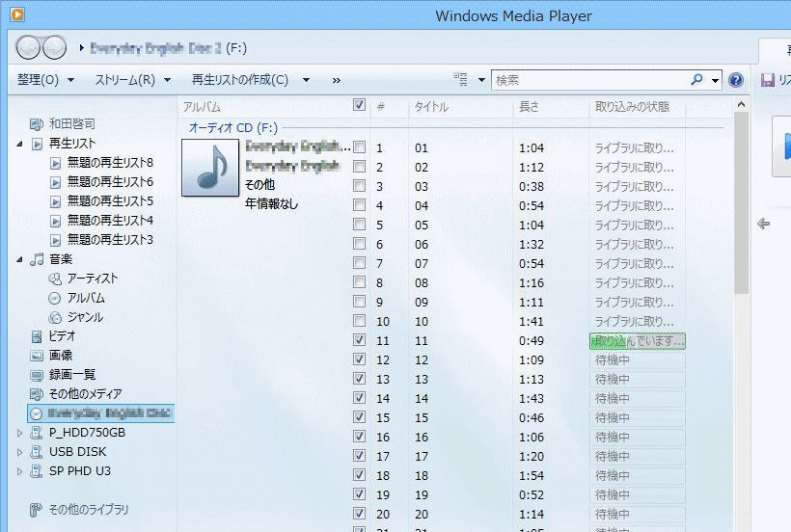This screenshot has width=791, height=532.
Task: Click the 無題の再生リスト8 playlist icon
Action: pyautogui.click(x=56, y=163)
